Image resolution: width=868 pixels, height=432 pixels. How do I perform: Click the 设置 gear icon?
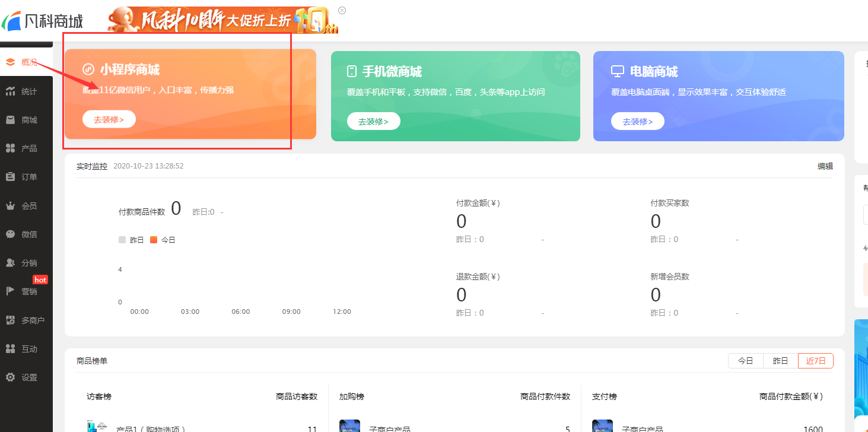click(10, 377)
